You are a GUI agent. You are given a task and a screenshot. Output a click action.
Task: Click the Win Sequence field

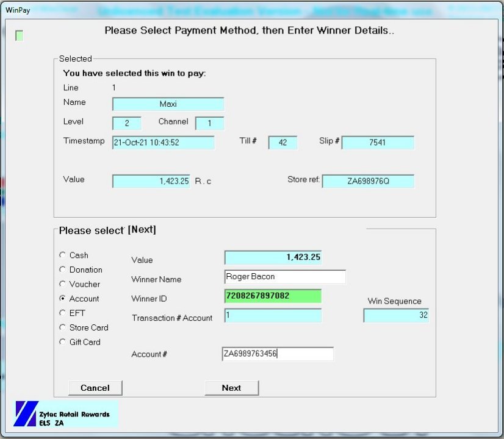(396, 315)
